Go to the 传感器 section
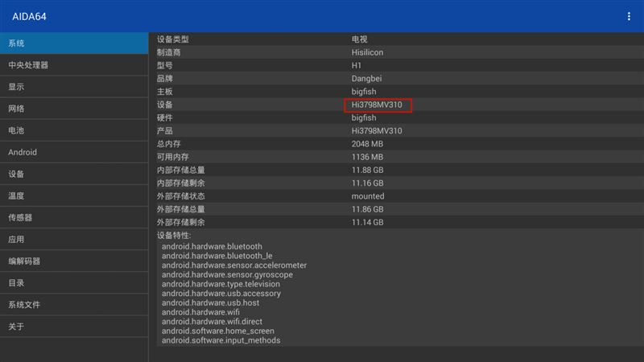This screenshot has height=362, width=644. 74,217
